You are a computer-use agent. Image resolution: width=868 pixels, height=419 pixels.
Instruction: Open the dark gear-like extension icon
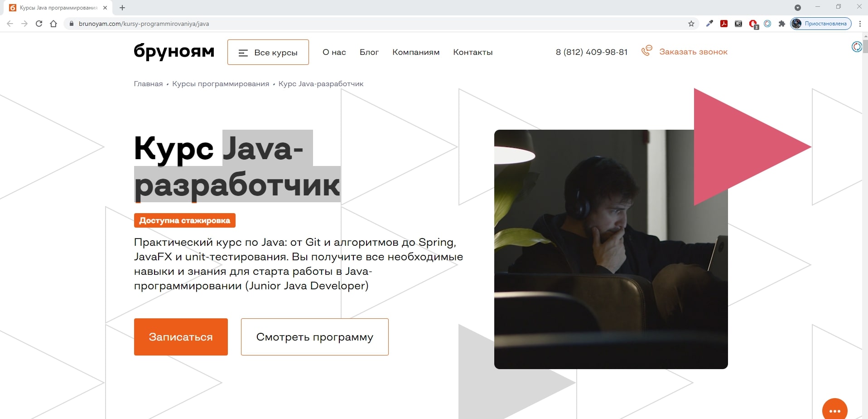tap(738, 24)
